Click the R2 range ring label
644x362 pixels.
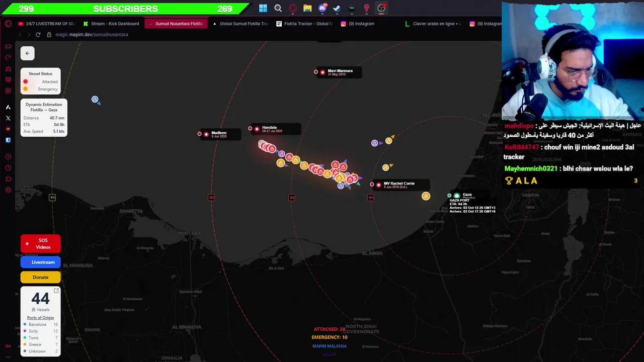[292, 198]
